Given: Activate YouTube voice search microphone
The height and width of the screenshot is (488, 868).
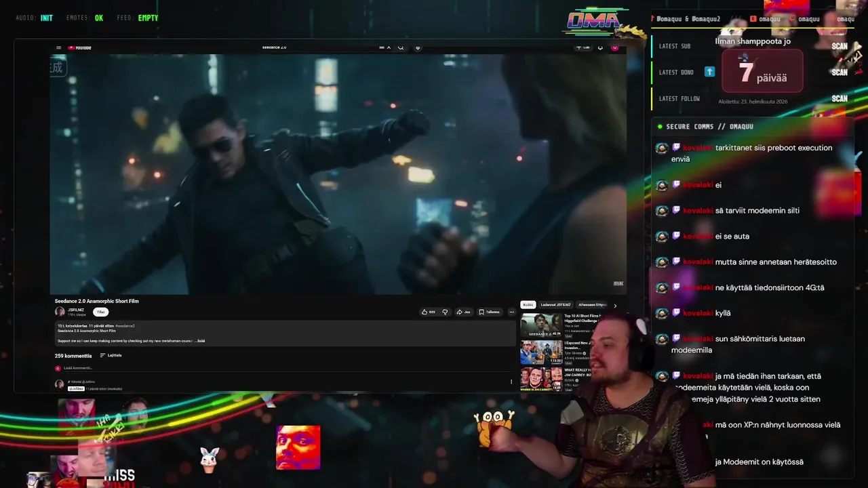Looking at the screenshot, I should [x=418, y=47].
